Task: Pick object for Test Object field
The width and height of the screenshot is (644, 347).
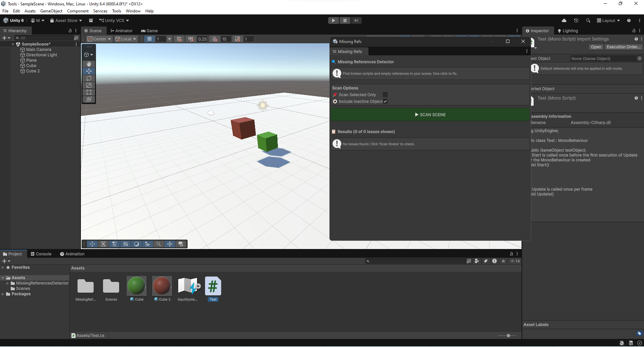Action: pos(640,58)
